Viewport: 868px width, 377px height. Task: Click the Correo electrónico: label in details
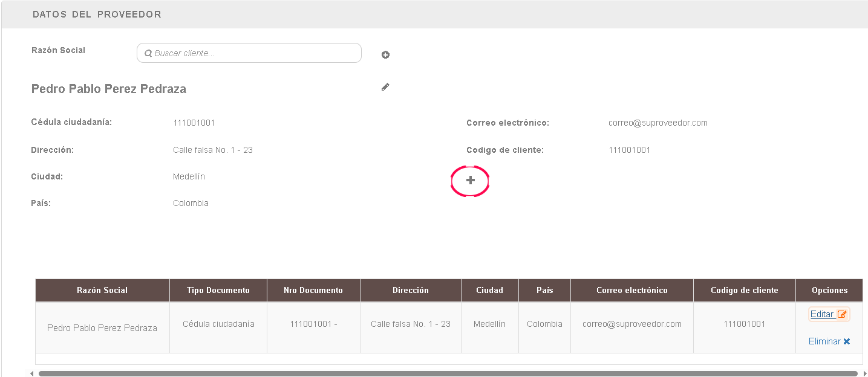(508, 123)
